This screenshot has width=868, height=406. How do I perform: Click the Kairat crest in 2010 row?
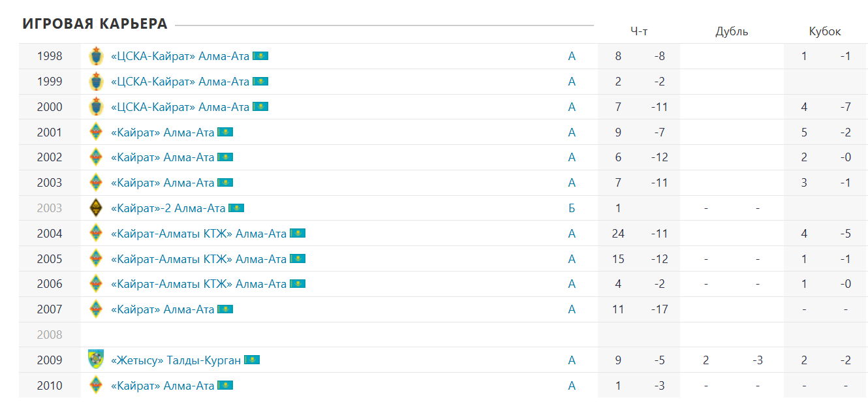point(96,385)
